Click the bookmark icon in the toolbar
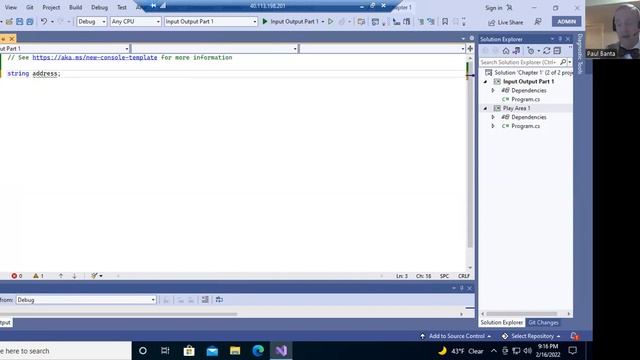Image resolution: width=640 pixels, height=360 pixels. pos(445,21)
